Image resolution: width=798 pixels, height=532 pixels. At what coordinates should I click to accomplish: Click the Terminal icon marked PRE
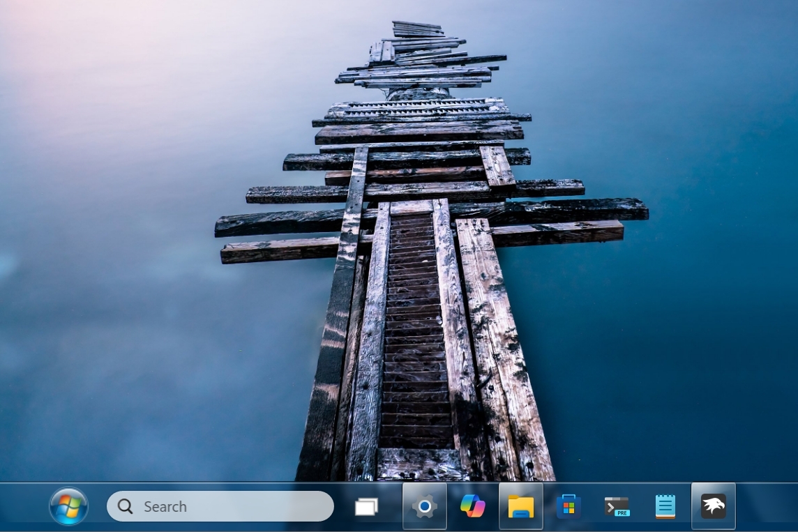[x=617, y=506]
